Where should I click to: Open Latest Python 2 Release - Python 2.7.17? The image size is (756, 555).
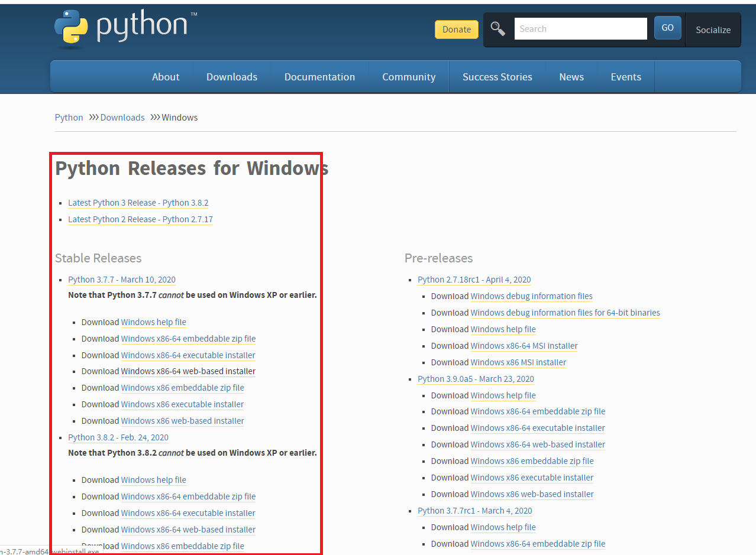pos(140,219)
